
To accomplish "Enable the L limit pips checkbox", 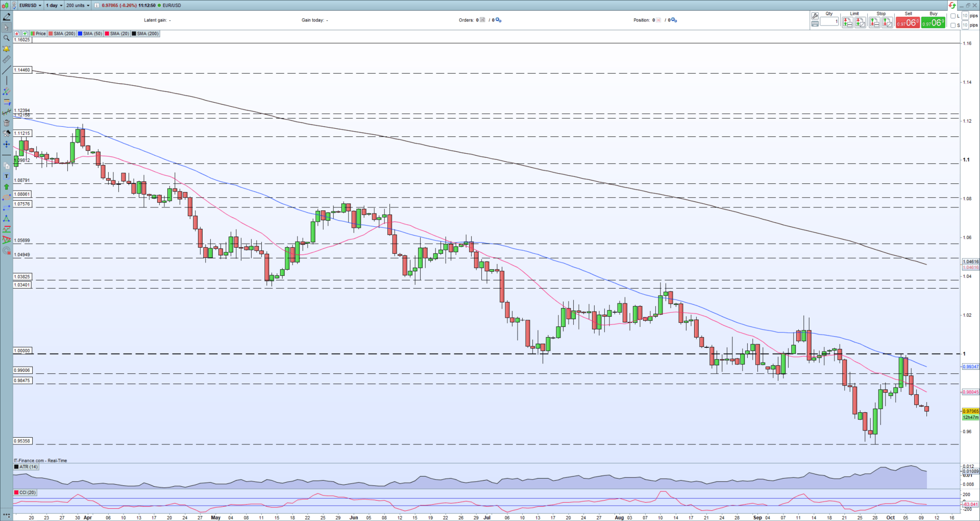I will coord(953,16).
